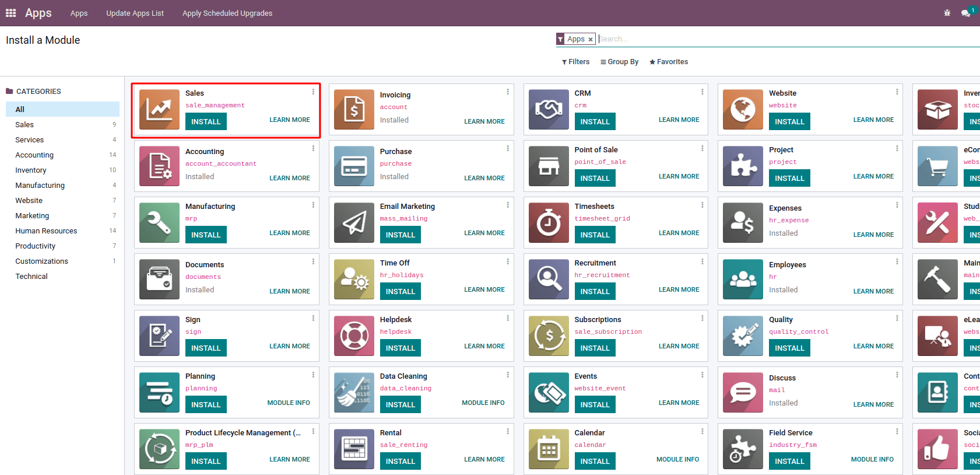This screenshot has width=980, height=475.
Task: Open the Filters dropdown
Action: point(576,62)
